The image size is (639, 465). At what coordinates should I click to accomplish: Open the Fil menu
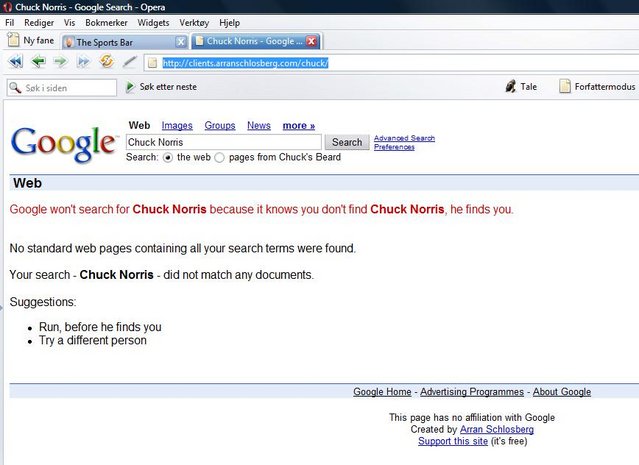pyautogui.click(x=9, y=23)
